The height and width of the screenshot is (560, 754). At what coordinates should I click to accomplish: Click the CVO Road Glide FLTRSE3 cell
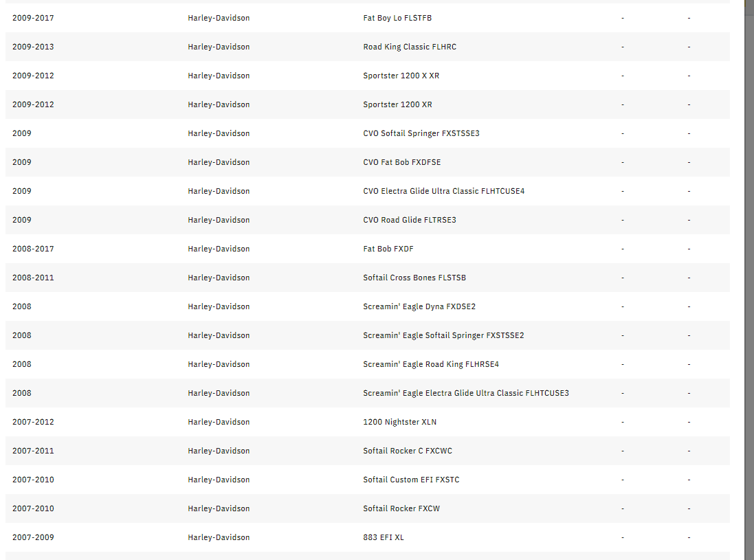tap(410, 220)
